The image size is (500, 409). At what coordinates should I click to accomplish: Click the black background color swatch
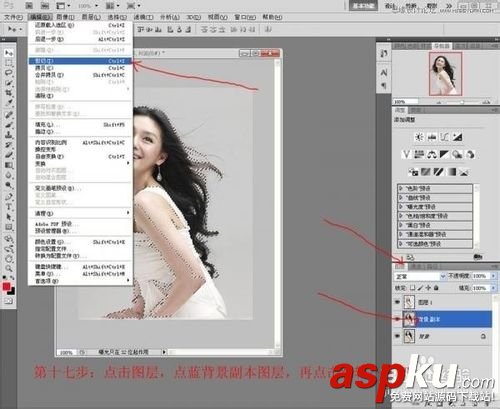[x=13, y=292]
